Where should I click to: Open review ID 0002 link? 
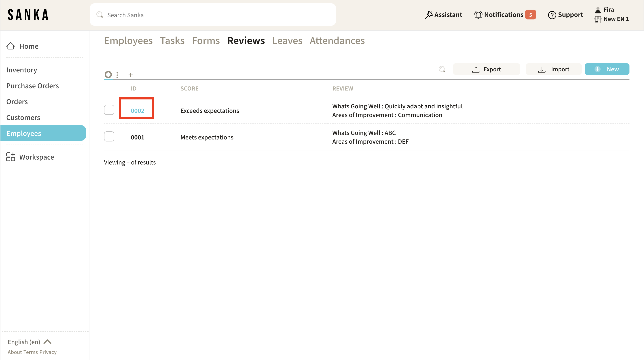[138, 111]
